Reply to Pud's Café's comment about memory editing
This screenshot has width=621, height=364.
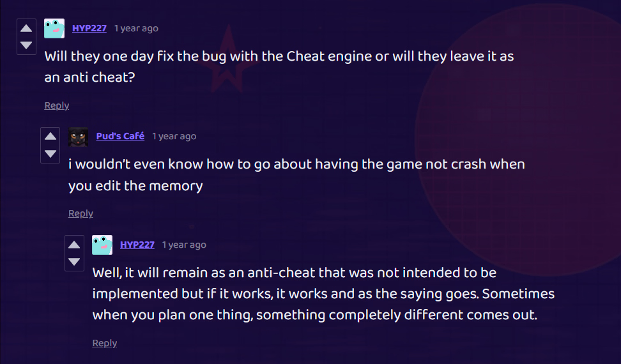81,213
